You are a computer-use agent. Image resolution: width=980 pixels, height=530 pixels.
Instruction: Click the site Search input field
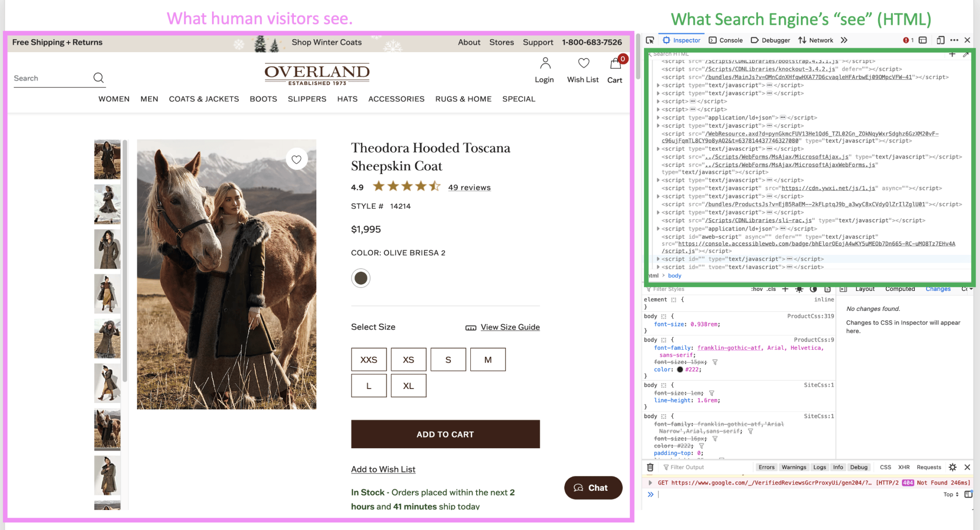50,78
